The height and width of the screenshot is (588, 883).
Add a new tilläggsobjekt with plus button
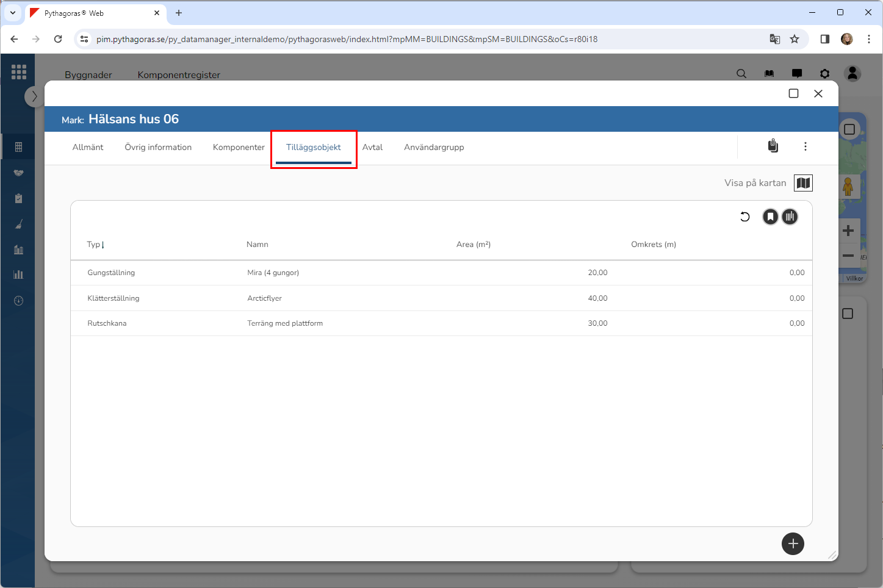point(793,543)
